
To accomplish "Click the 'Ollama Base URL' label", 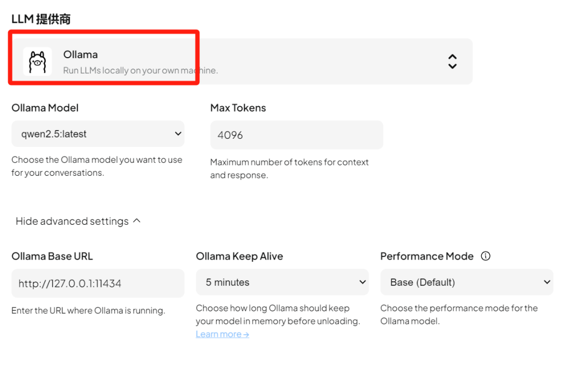I will 52,256.
